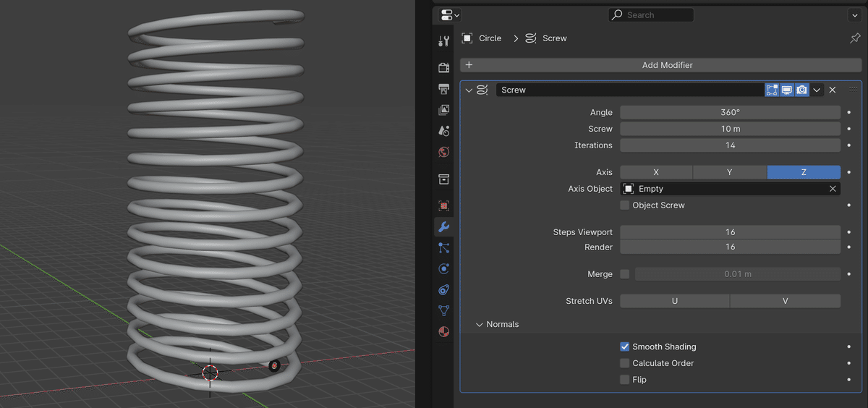
Task: Click the Angle 360° field
Action: coord(731,112)
